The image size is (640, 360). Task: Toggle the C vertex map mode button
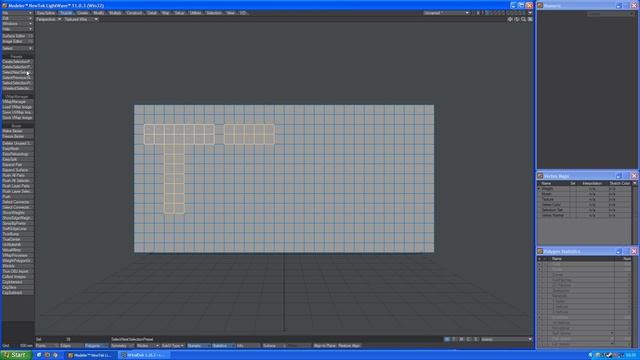click(x=469, y=339)
